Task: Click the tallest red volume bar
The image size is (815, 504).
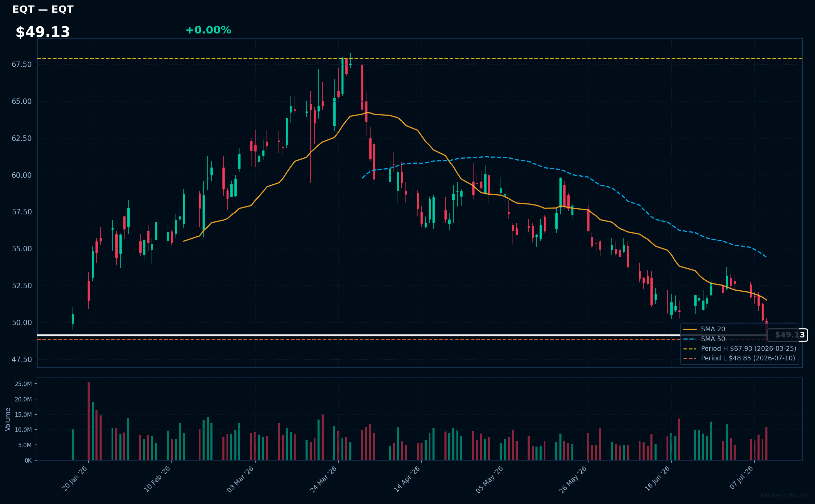Action: [x=89, y=421]
